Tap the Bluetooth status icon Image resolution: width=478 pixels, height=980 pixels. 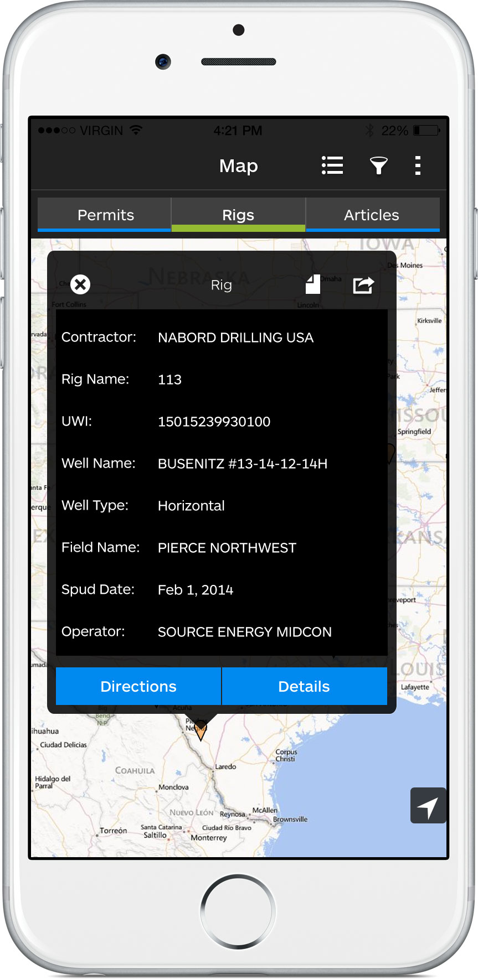click(369, 131)
